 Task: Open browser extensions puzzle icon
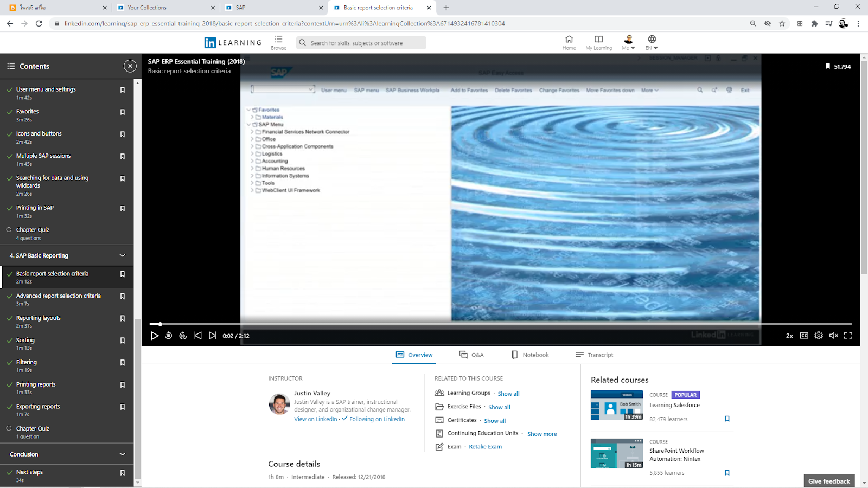coord(814,23)
